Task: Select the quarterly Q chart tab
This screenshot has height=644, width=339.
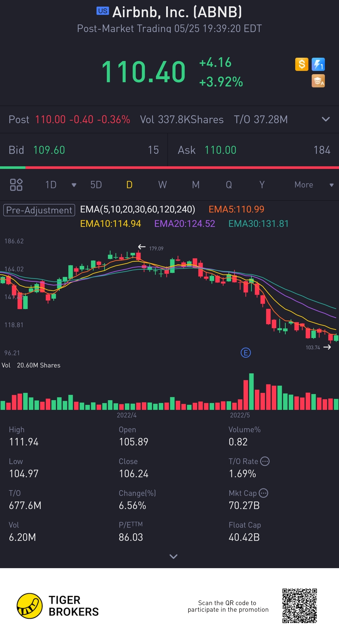Action: click(229, 185)
